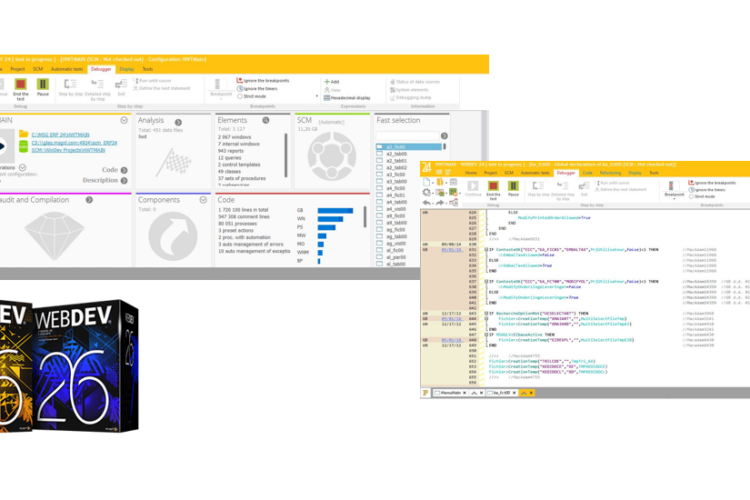
Task: Click Redo arrow in code editor toolbar
Action: coord(440,203)
